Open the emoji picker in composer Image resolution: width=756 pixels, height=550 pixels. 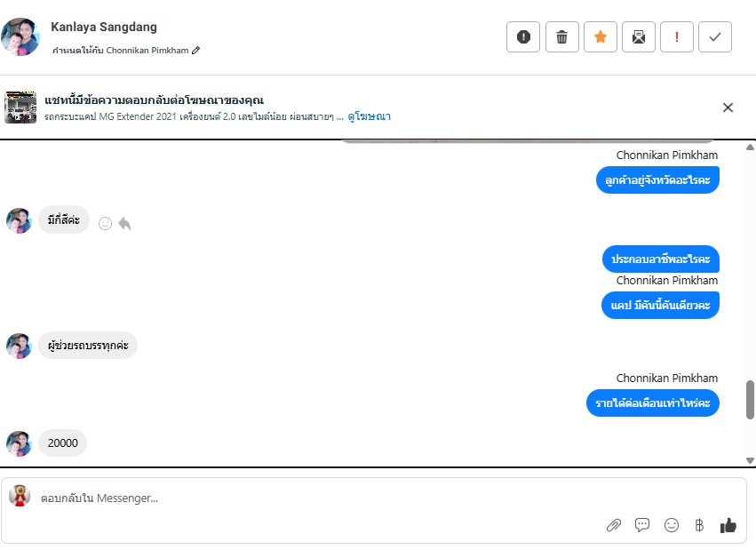pos(672,525)
